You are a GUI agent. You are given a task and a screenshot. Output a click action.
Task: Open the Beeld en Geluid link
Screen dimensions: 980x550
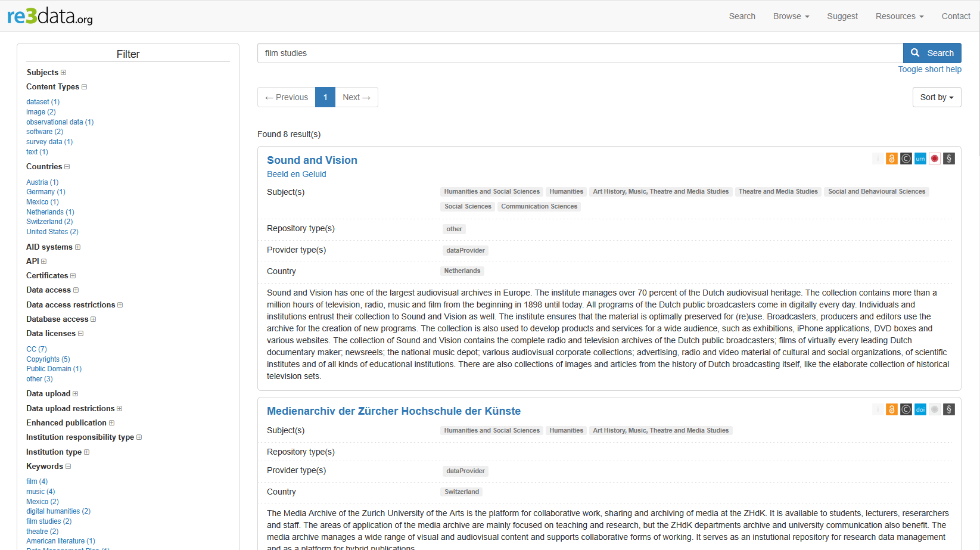coord(297,174)
